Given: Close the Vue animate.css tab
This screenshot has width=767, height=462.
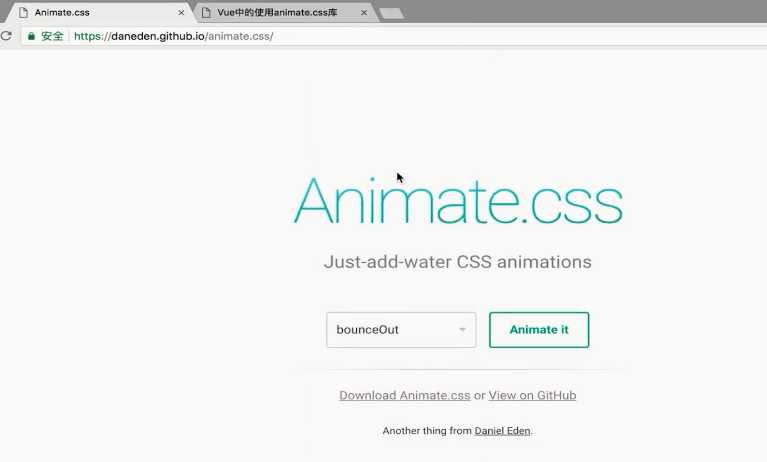Looking at the screenshot, I should pos(364,13).
